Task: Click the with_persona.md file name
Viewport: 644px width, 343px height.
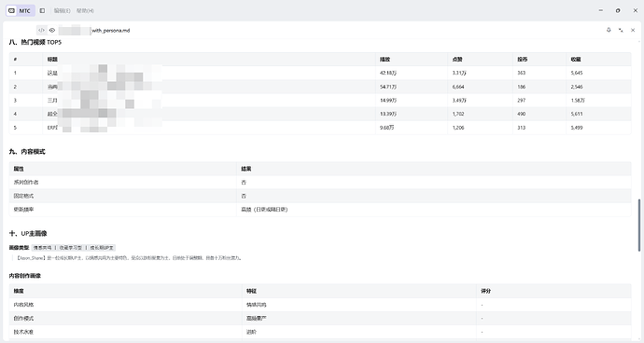Action: pyautogui.click(x=110, y=31)
